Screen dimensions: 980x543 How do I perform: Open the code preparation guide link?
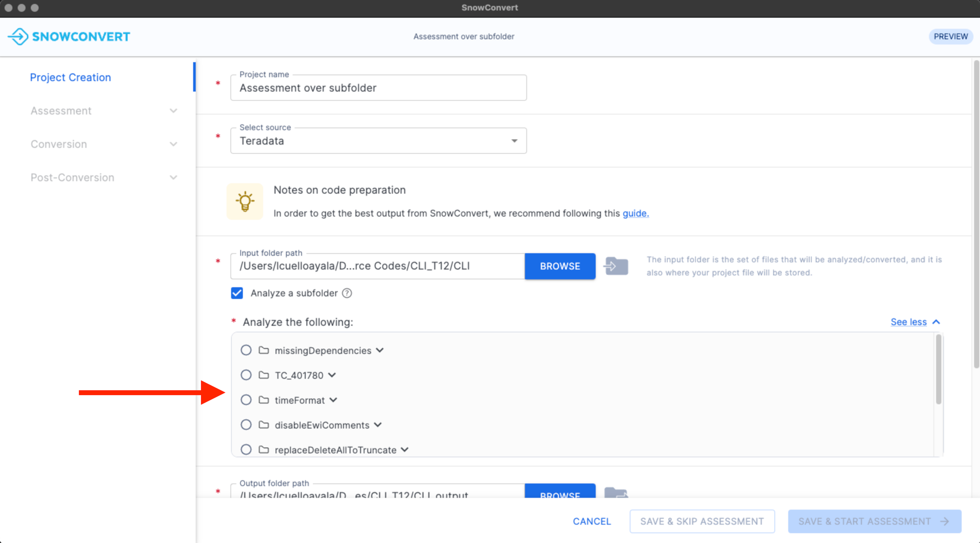pyautogui.click(x=635, y=213)
